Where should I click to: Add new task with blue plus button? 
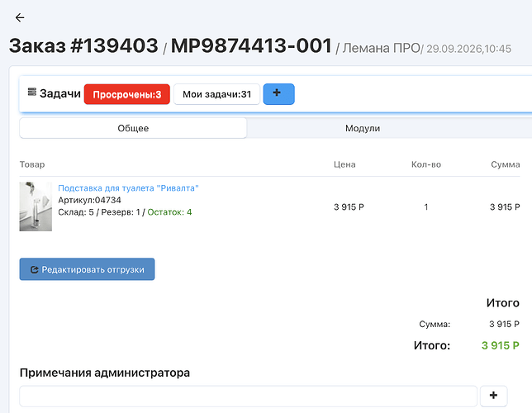(279, 94)
